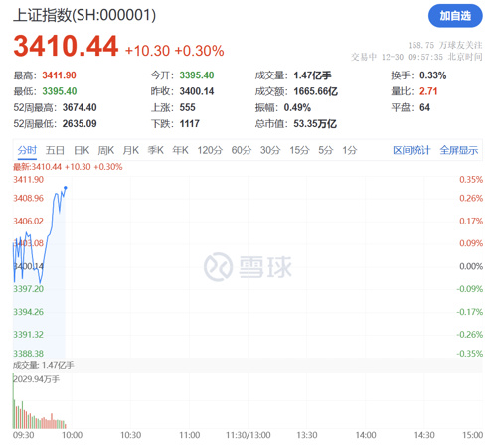The height and width of the screenshot is (448, 497).
Task: Click the 总市值 value 53.35万亿
Action: [x=315, y=124]
